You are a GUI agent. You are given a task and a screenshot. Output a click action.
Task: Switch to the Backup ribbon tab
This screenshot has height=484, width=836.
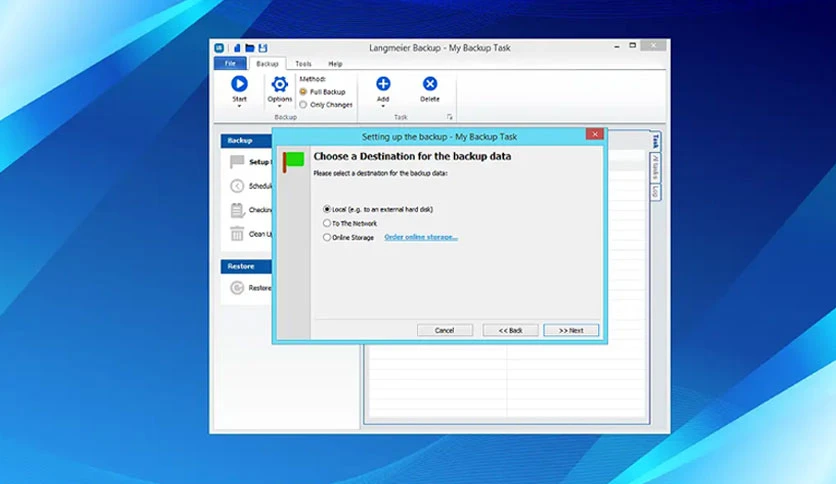(267, 63)
